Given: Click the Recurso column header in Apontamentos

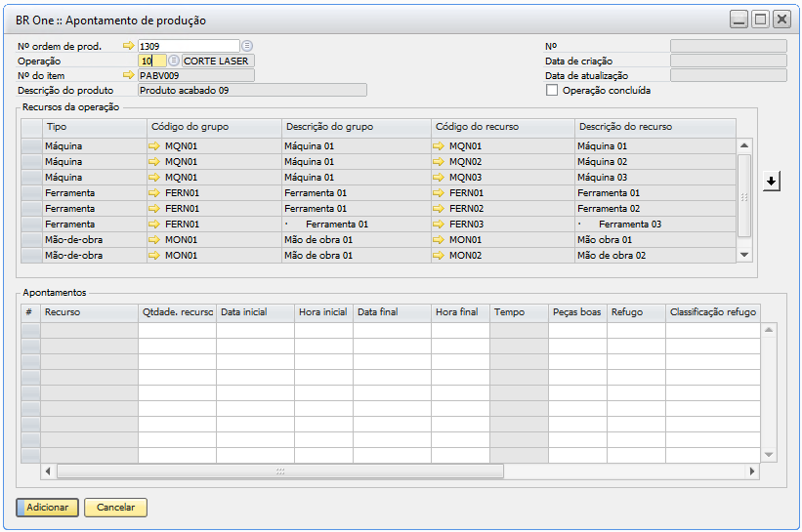Looking at the screenshot, I should point(90,312).
